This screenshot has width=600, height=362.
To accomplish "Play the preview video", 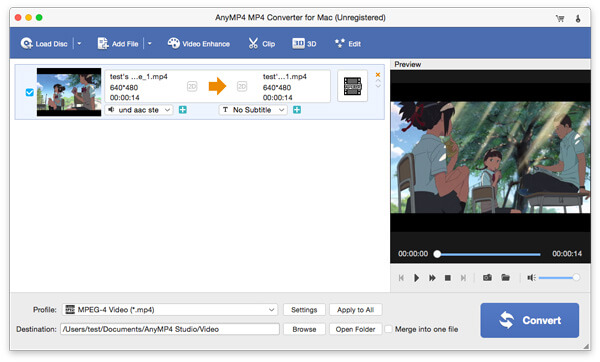I will 416,278.
